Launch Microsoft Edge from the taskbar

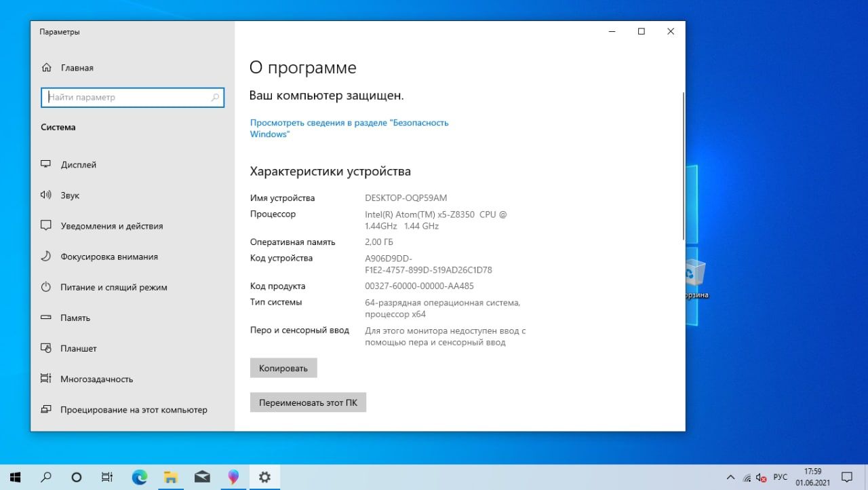[140, 477]
